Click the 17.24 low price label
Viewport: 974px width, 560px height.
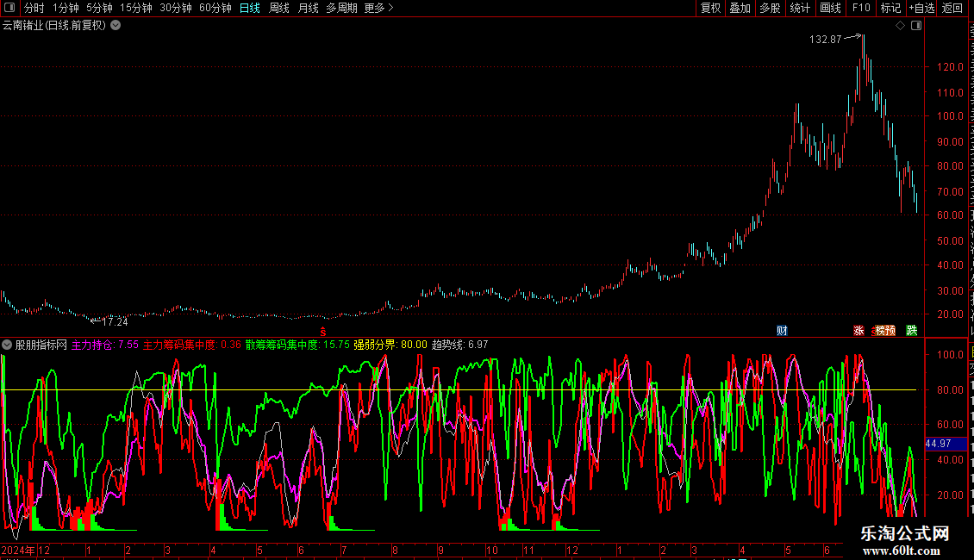click(x=115, y=321)
